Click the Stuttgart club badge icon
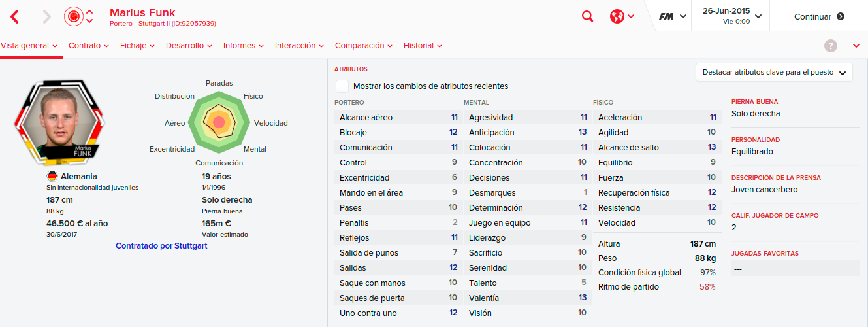Viewport: 868px width, 327px height. 74,16
